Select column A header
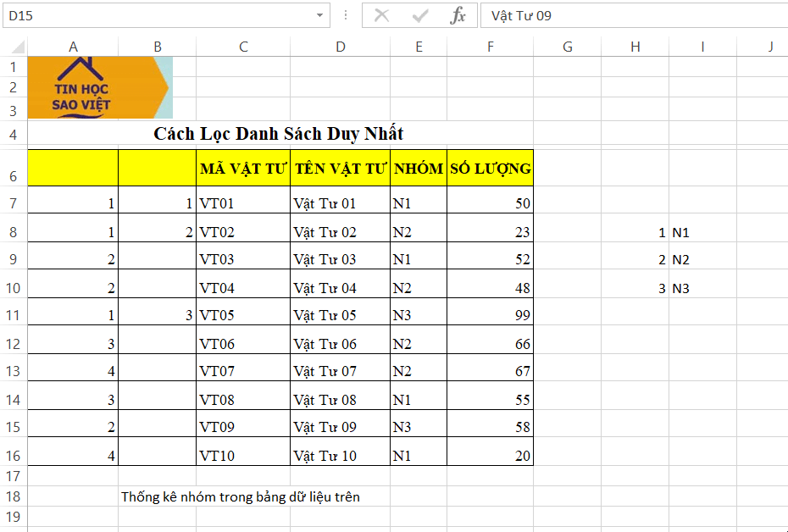 pos(74,47)
